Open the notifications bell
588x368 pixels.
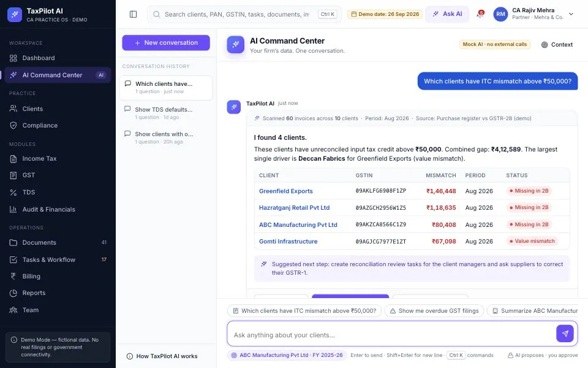[x=480, y=14]
